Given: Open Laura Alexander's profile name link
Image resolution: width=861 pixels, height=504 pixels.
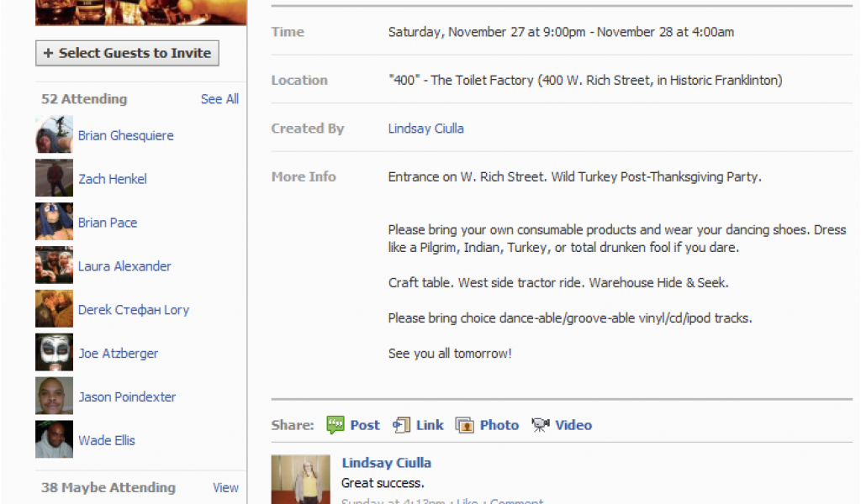Looking at the screenshot, I should (x=124, y=266).
